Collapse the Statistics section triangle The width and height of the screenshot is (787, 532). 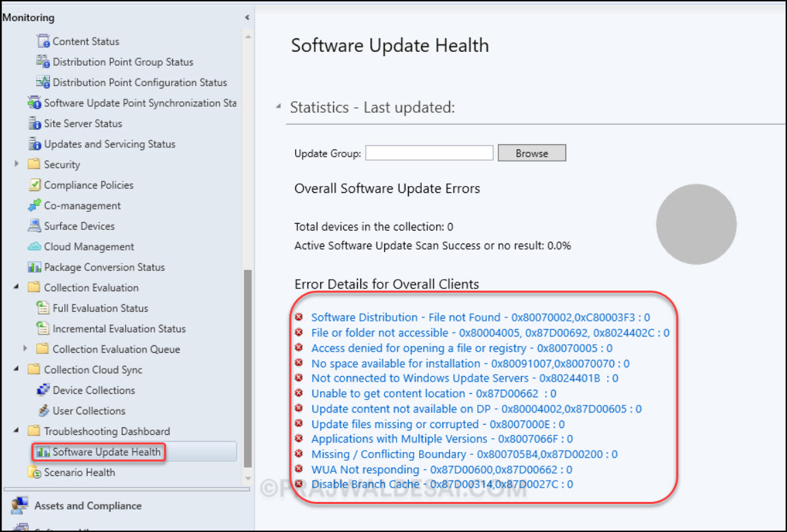pos(278,107)
